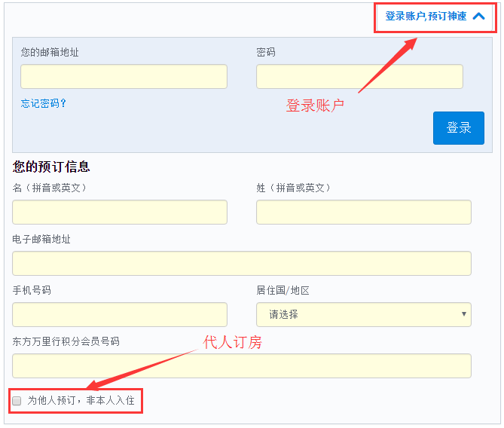504x428 pixels.
Task: Open the 忘记密码? link
Action: (44, 103)
